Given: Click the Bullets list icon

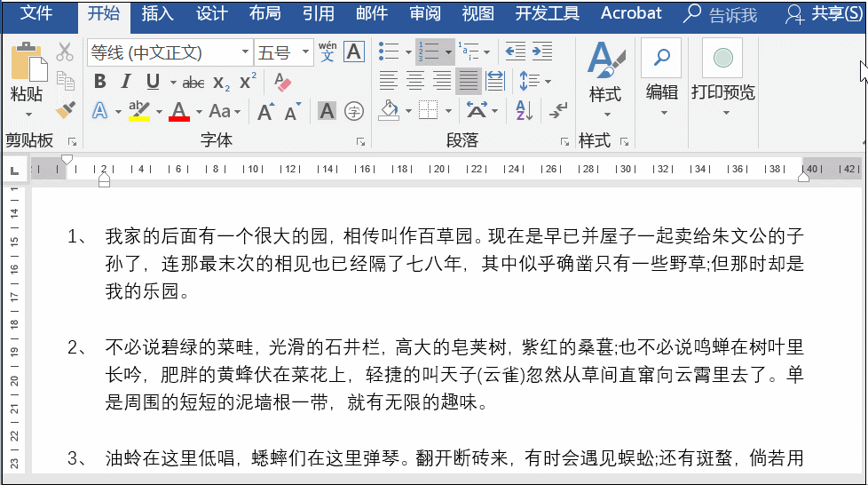Looking at the screenshot, I should click(x=389, y=52).
